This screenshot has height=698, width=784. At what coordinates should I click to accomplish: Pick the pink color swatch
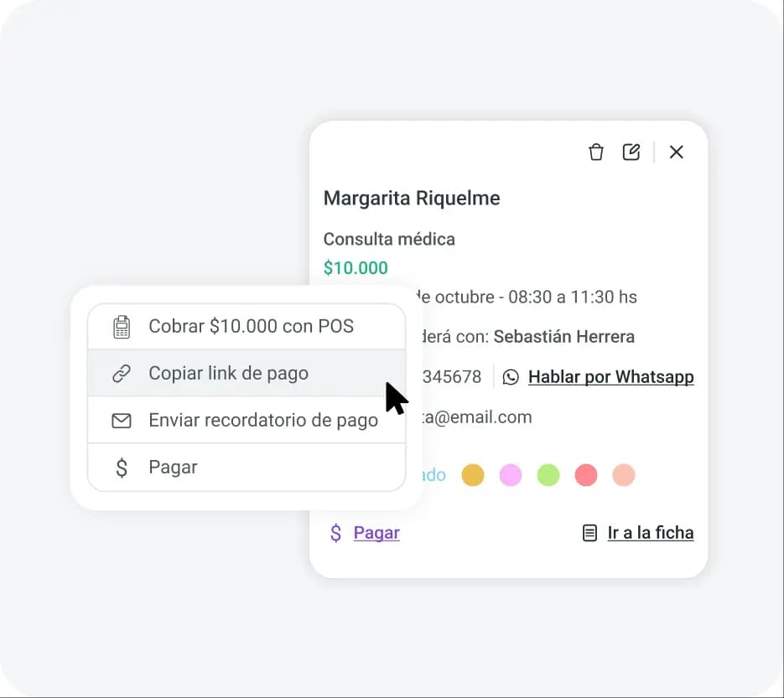(x=511, y=474)
